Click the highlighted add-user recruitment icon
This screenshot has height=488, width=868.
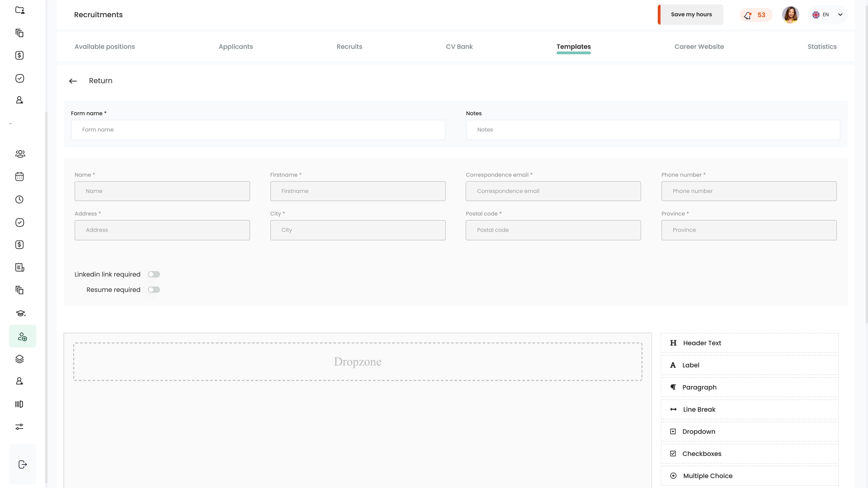pos(22,336)
